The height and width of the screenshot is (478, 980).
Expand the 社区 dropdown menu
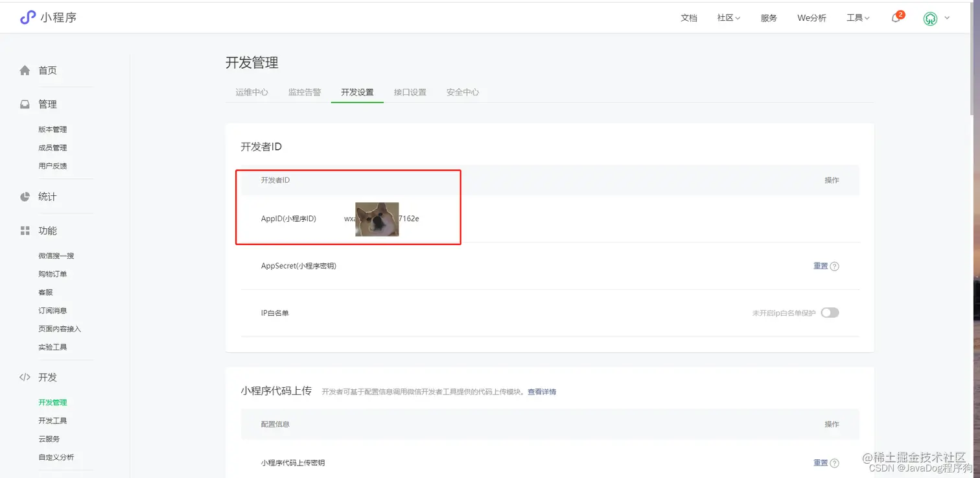click(727, 18)
